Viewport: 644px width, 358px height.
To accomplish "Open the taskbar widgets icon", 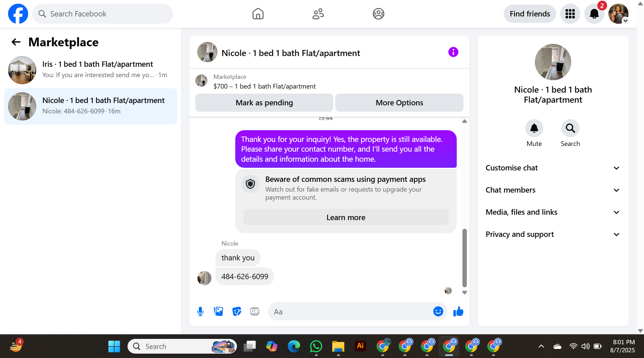I will click(x=16, y=346).
